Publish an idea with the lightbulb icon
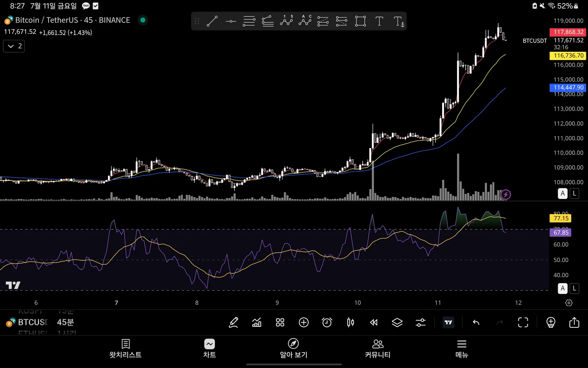The width and height of the screenshot is (588, 368). 551,322
